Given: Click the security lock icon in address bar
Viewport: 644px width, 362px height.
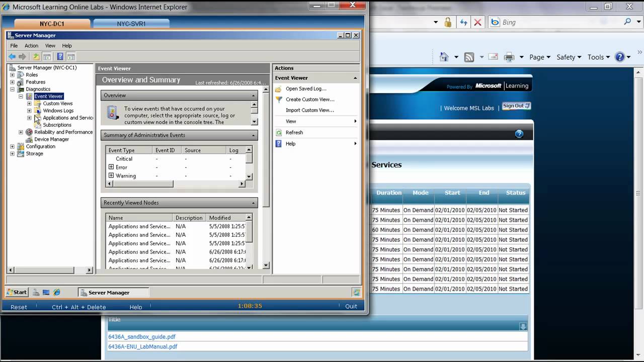Looking at the screenshot, I should (448, 22).
